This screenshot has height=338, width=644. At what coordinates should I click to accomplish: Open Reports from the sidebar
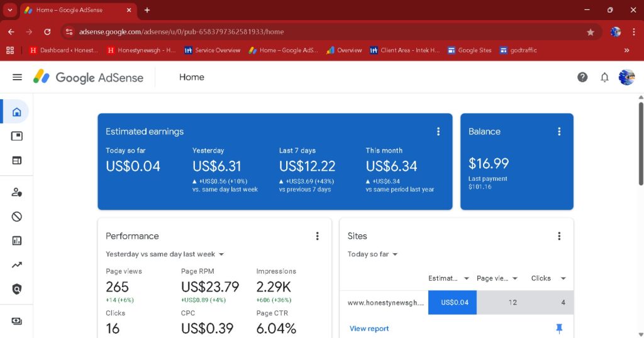click(17, 241)
